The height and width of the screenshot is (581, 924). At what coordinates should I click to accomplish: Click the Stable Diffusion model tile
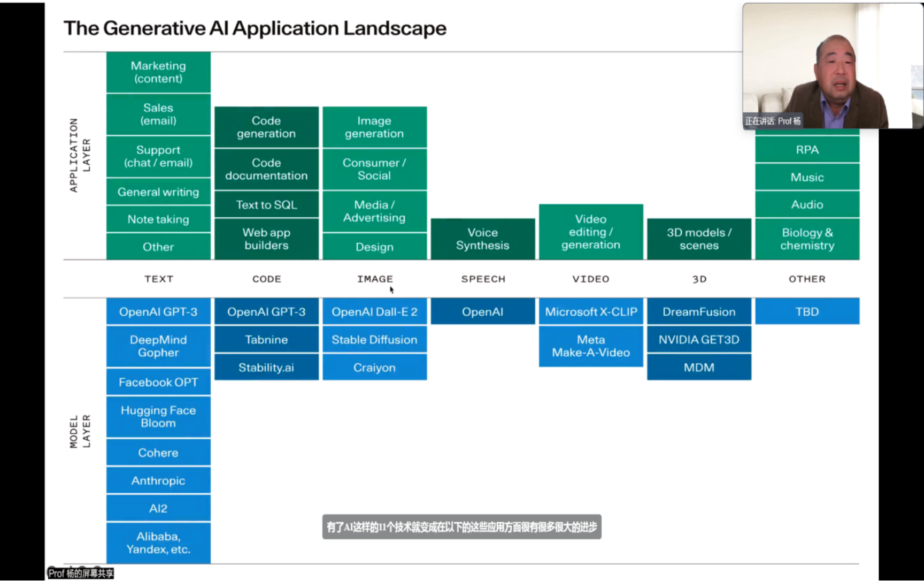point(374,340)
